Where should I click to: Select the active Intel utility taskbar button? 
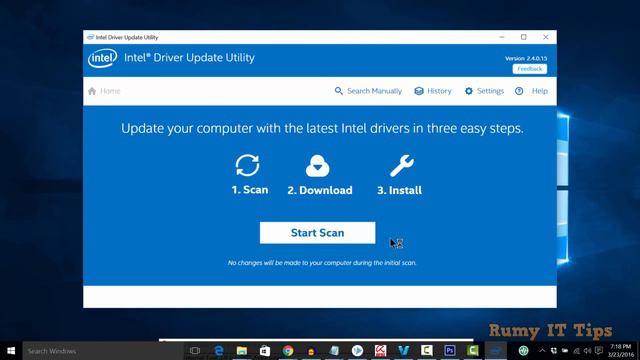click(496, 351)
